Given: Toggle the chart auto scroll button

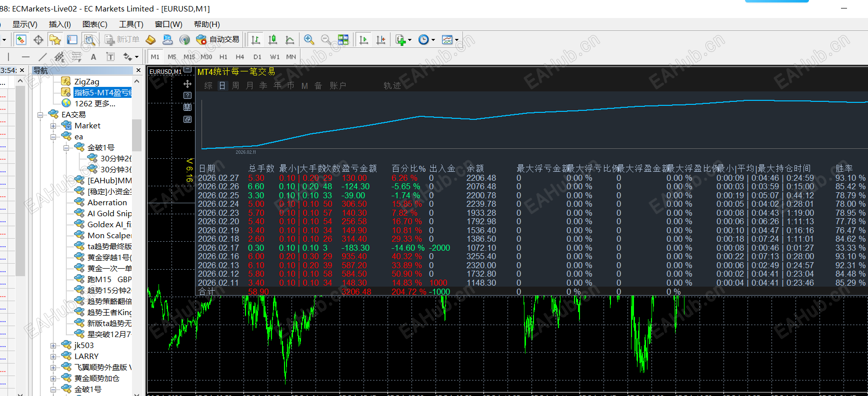Looking at the screenshot, I should [x=363, y=39].
